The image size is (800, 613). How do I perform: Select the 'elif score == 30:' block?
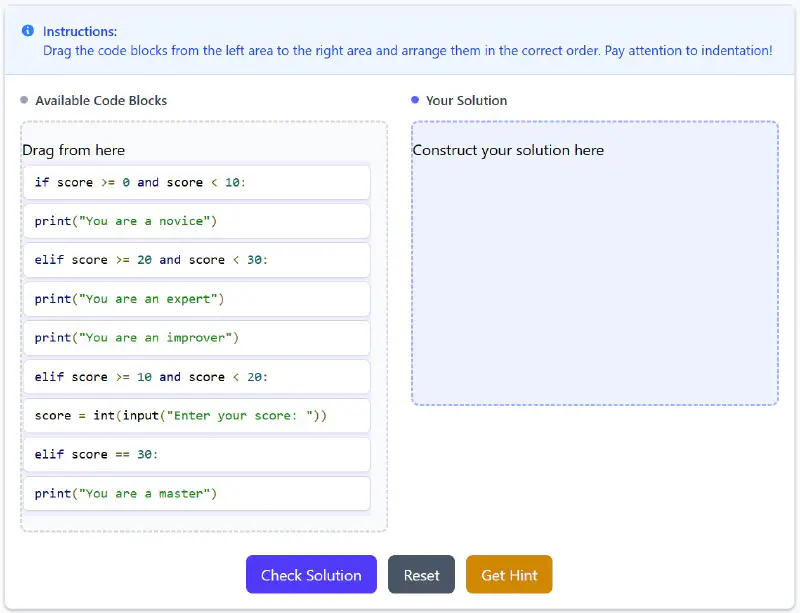pyautogui.click(x=196, y=455)
